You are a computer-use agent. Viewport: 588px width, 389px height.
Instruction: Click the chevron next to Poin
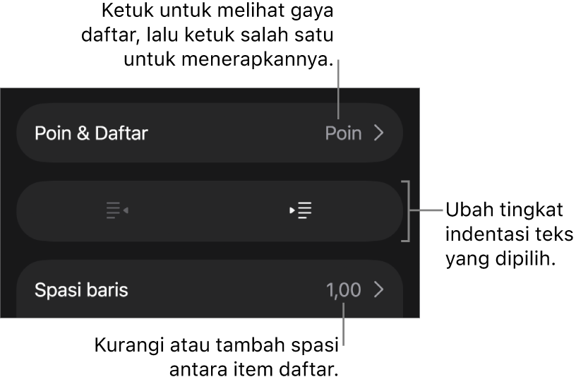(379, 133)
